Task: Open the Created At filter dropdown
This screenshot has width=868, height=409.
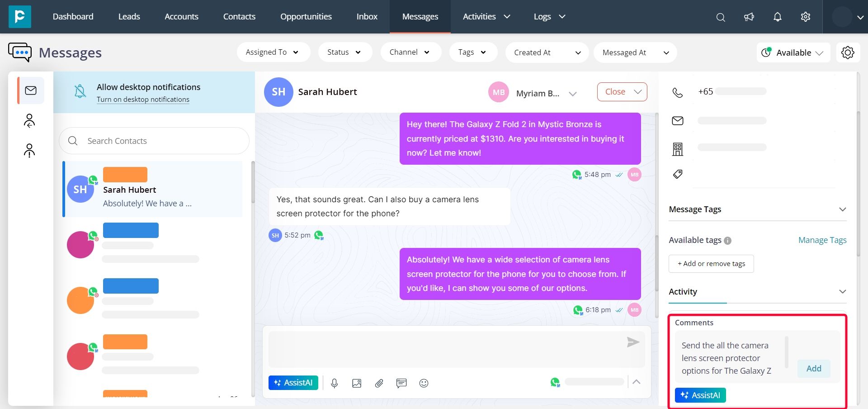Action: (x=547, y=52)
